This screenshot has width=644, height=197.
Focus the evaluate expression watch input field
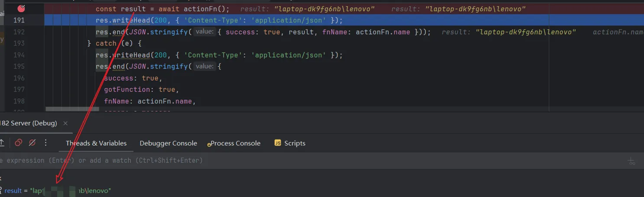(x=312, y=161)
